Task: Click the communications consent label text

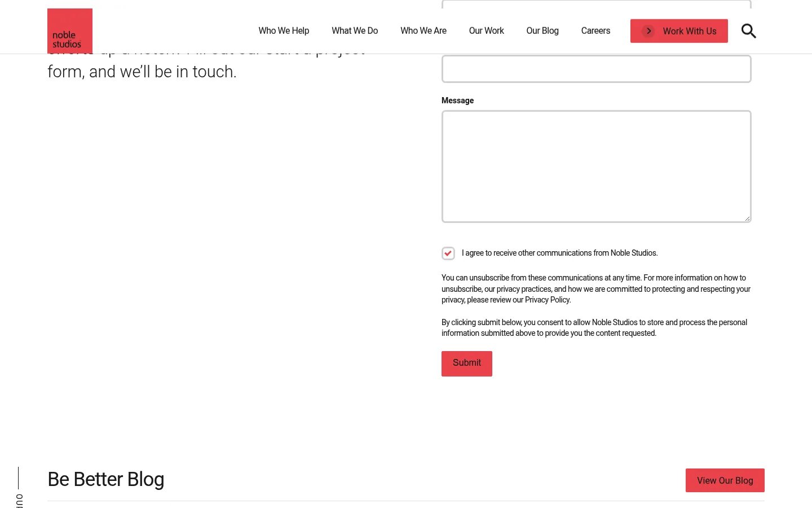Action: click(x=559, y=253)
